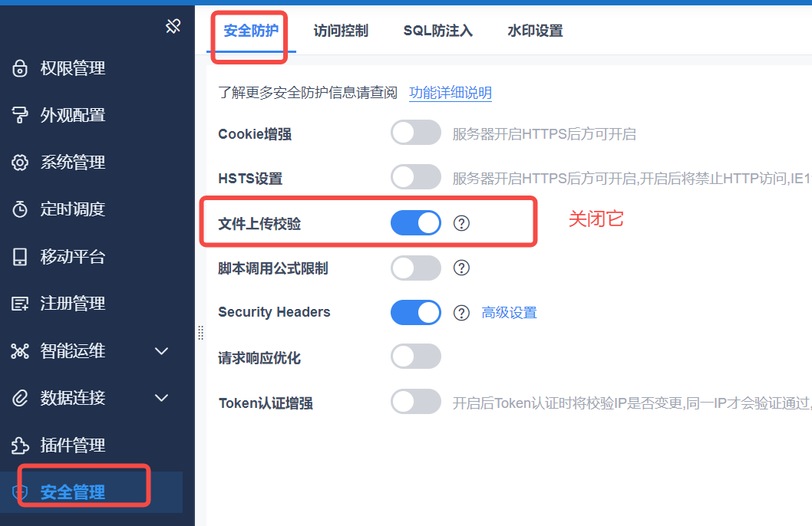Open 高级设置 for Security Headers
This screenshot has height=526, width=812.
click(509, 313)
